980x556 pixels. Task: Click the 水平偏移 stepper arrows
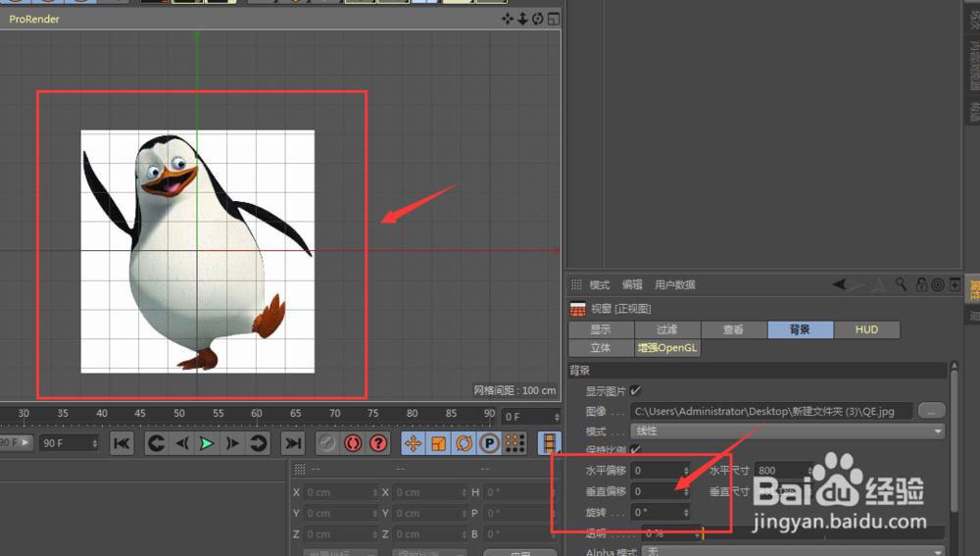686,471
